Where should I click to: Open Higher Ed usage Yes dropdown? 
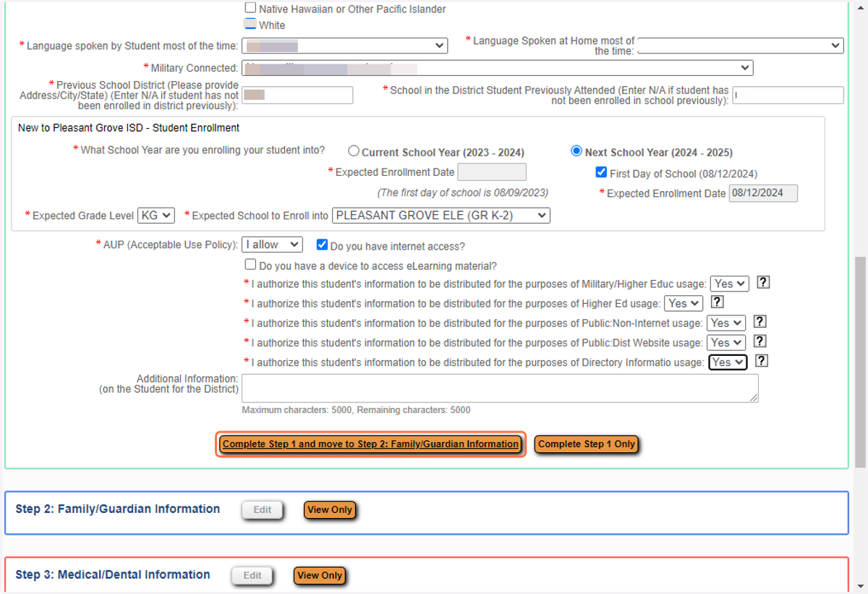tap(684, 304)
